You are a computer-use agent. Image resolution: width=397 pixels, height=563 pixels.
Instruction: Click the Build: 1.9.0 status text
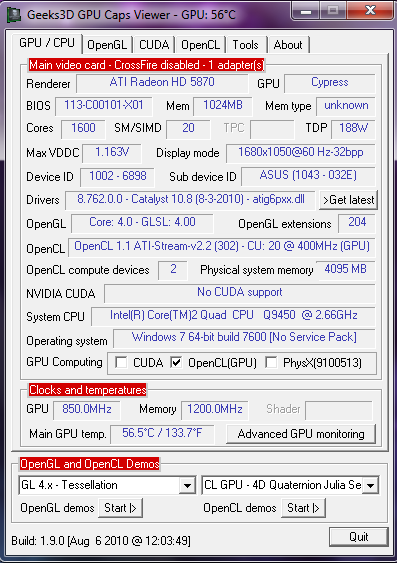(101, 541)
